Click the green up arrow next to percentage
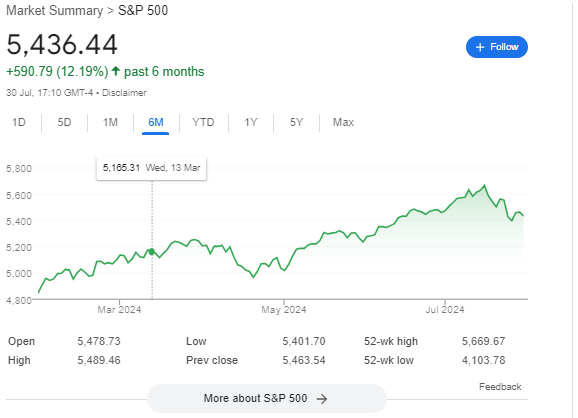This screenshot has height=418, width=578. [x=116, y=71]
